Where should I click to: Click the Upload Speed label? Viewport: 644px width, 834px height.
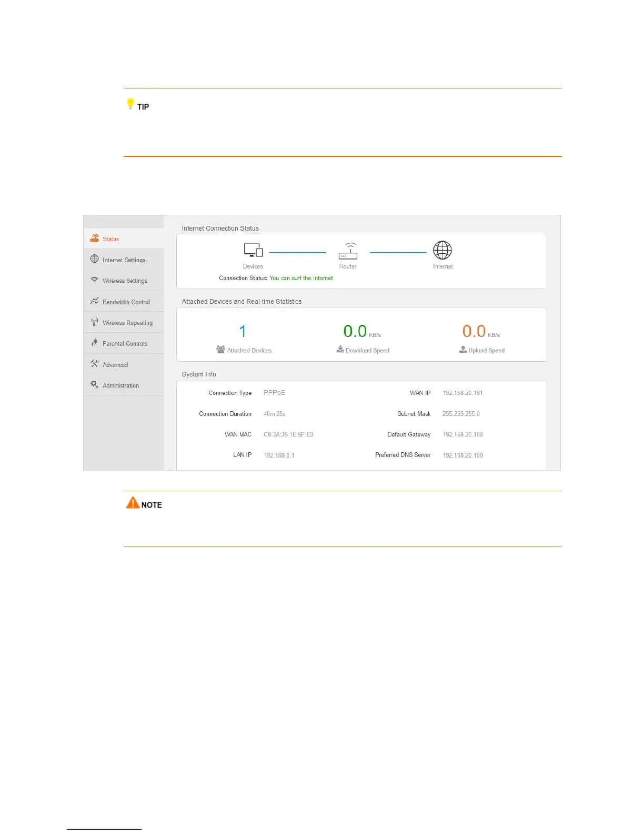tap(487, 350)
